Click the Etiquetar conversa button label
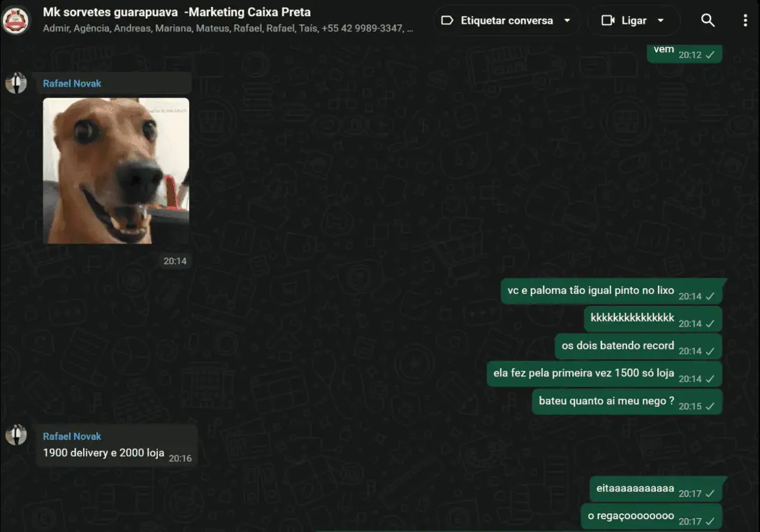The width and height of the screenshot is (760, 532). tap(506, 20)
